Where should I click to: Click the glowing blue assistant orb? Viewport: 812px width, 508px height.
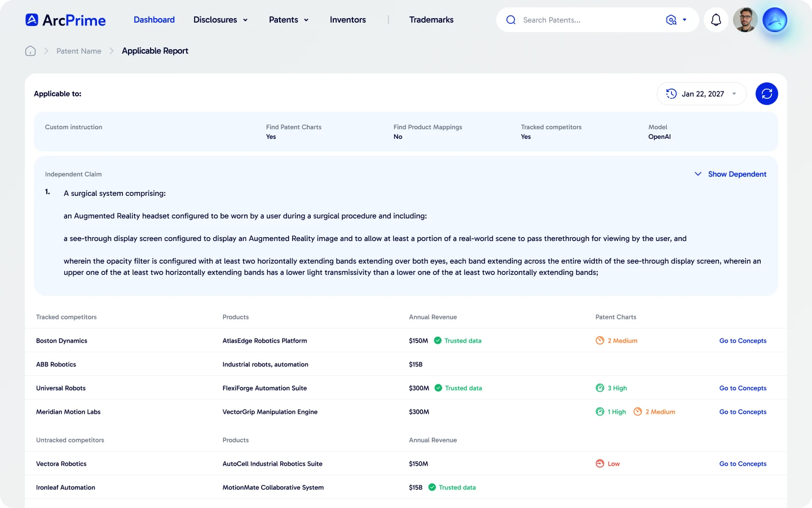tap(775, 20)
